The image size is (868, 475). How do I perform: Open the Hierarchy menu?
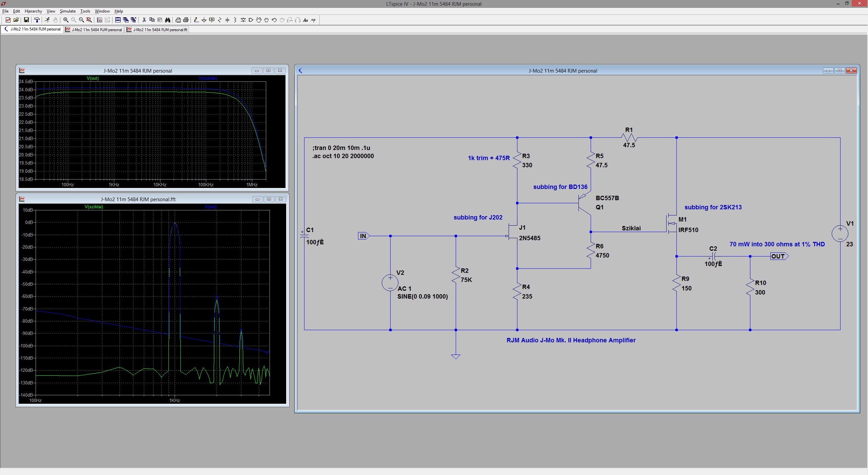pos(33,11)
